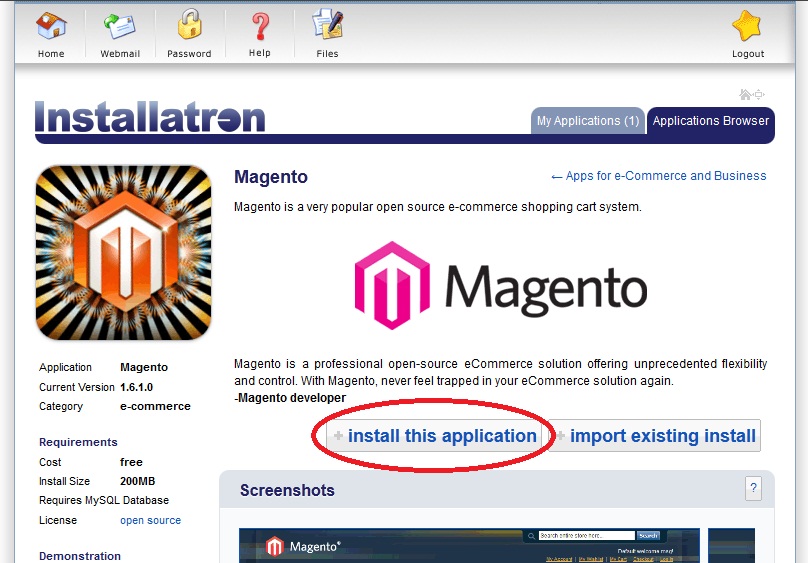Go to the Home icon
The image size is (808, 563).
coord(51,26)
